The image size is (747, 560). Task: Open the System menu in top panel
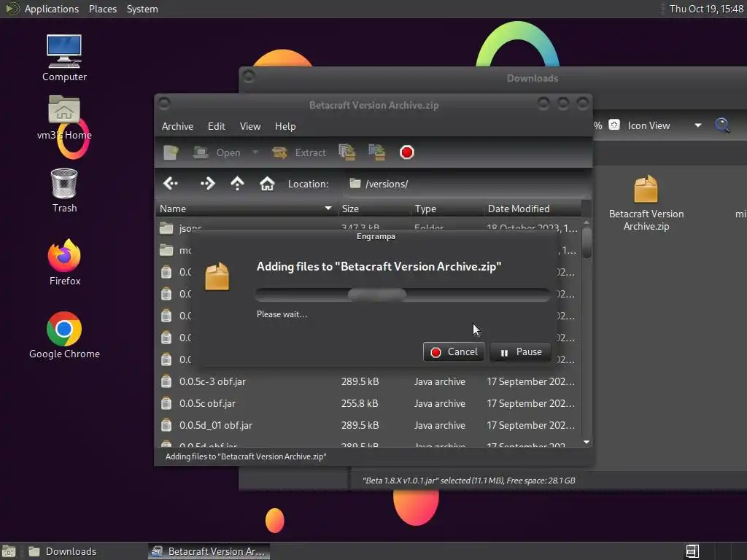142,9
